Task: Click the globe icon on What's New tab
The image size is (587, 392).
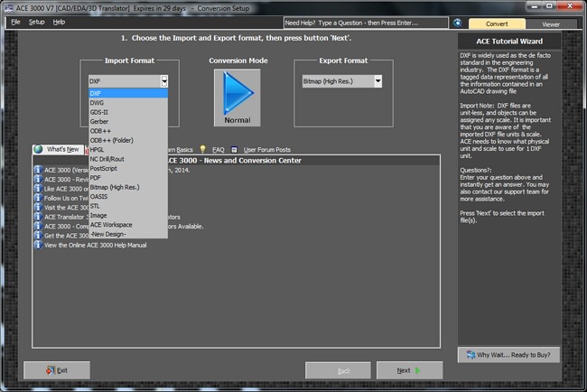Action: (38, 149)
